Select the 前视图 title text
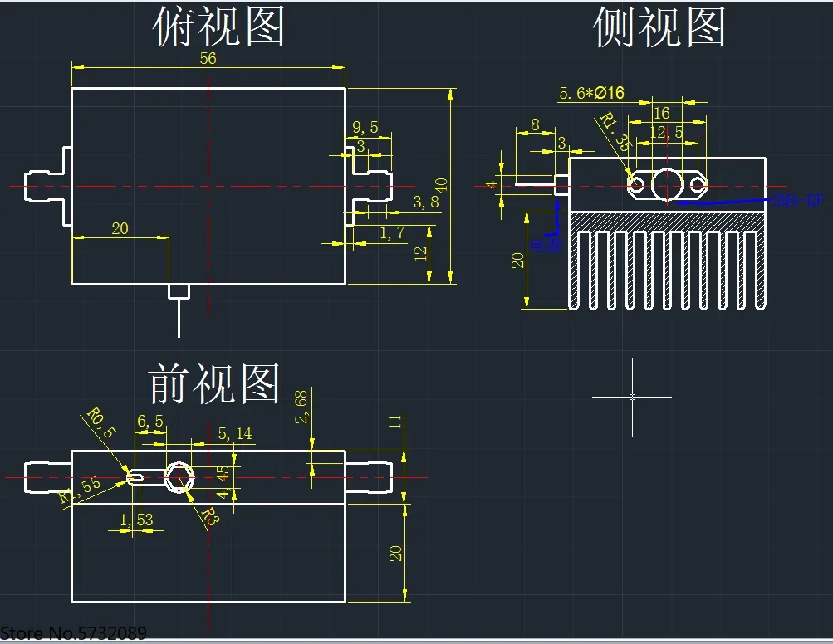833x644 pixels. pyautogui.click(x=214, y=383)
